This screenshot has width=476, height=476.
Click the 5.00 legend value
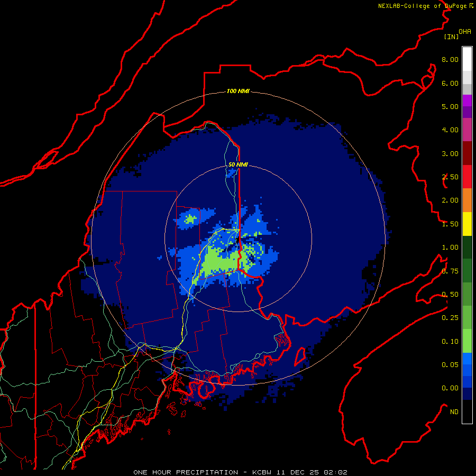tap(450, 106)
